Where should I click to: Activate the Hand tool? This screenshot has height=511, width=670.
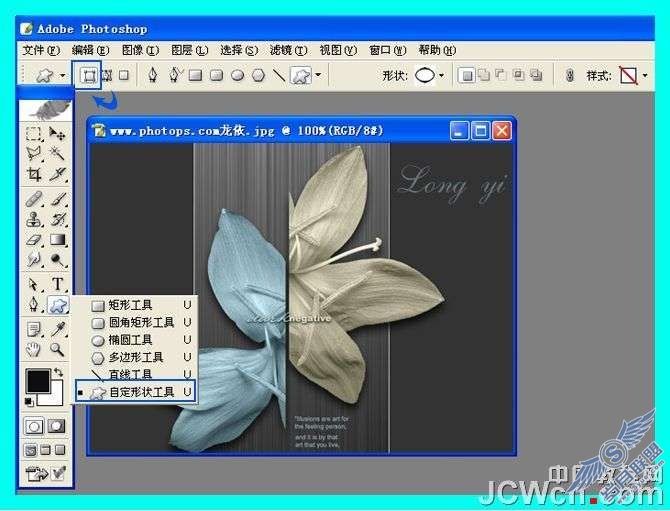point(34,349)
